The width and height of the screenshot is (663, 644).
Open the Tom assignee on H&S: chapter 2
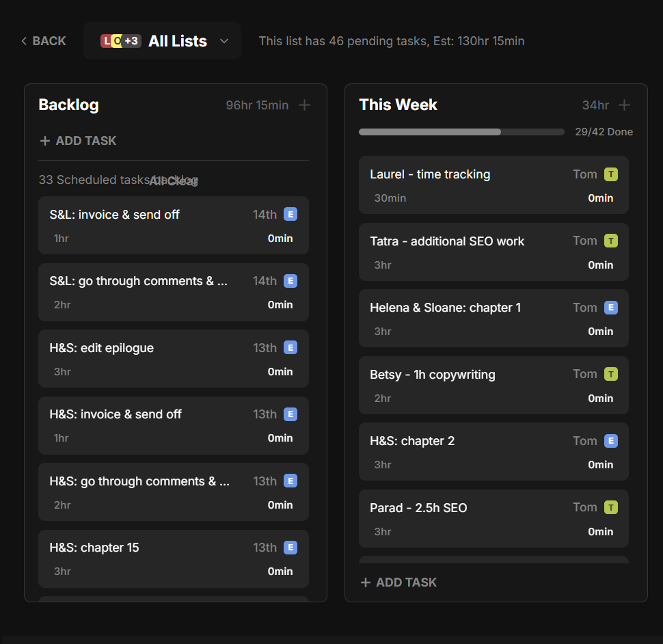[x=585, y=441]
